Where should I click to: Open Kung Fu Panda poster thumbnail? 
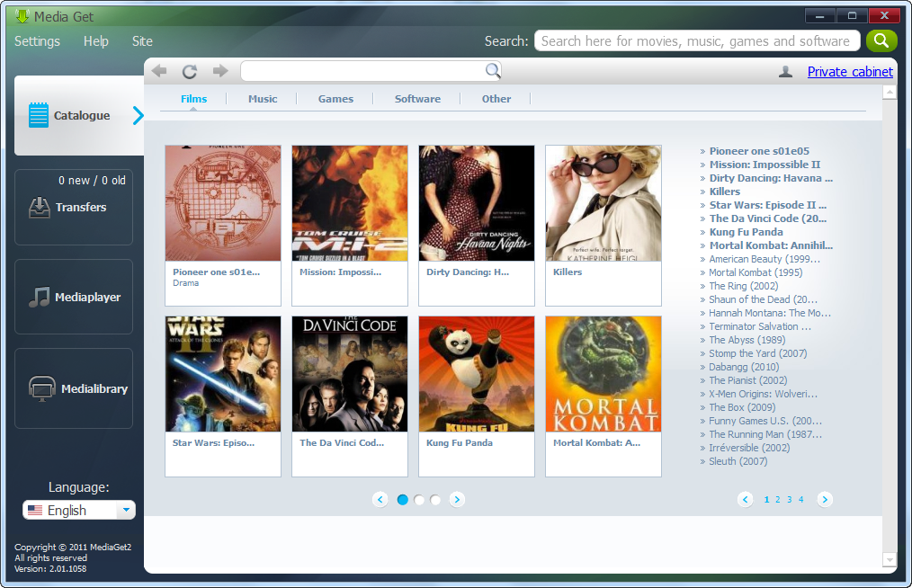coord(477,374)
